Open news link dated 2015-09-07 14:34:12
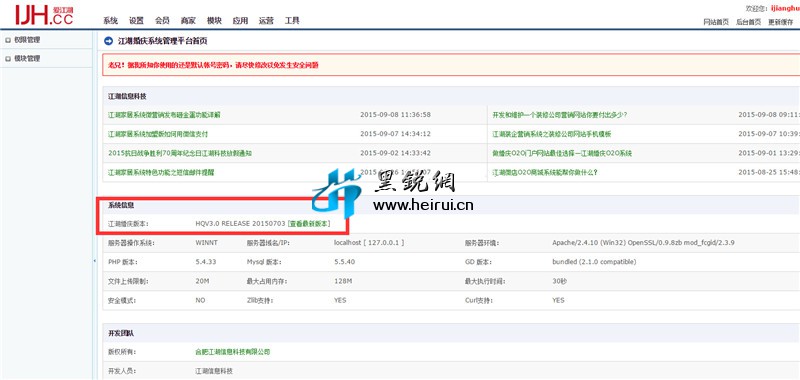Viewport: 800px width, 380px height. [158, 134]
